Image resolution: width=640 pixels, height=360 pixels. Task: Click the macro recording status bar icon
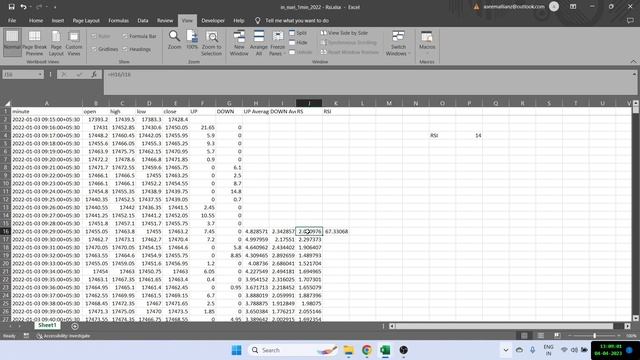click(x=26, y=336)
